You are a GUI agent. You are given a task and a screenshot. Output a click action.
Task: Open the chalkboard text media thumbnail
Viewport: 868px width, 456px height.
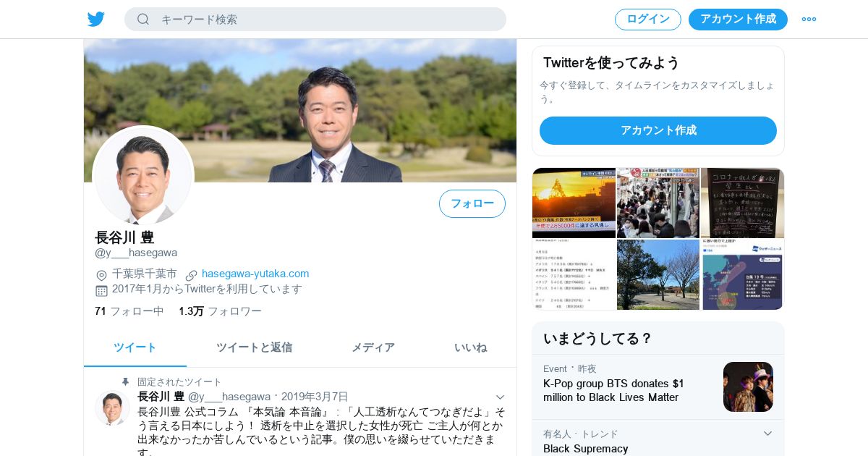coord(742,203)
